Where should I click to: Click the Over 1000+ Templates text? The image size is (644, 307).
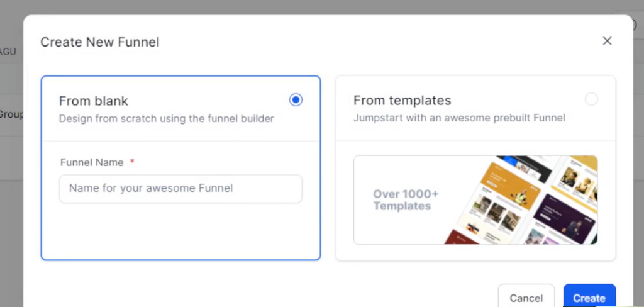pos(406,199)
